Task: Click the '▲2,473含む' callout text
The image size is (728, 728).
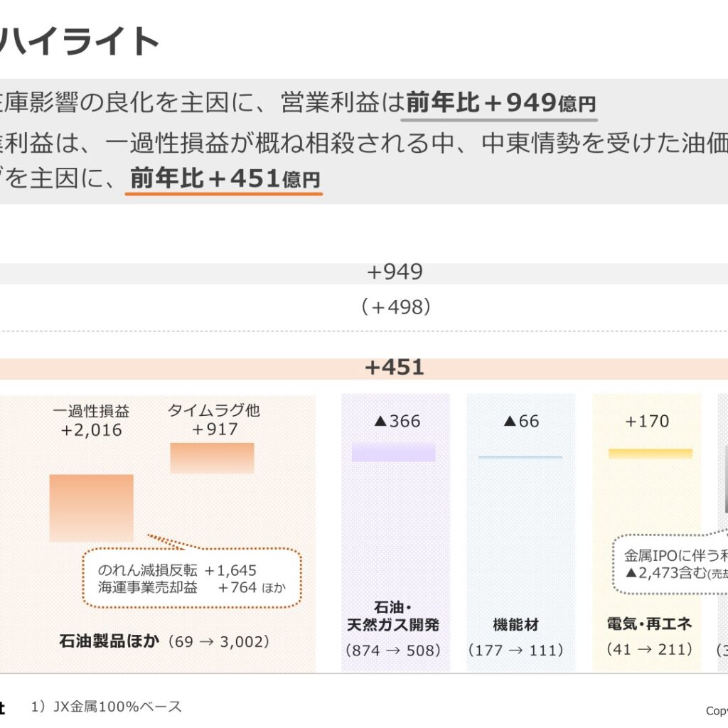Action: (x=665, y=573)
